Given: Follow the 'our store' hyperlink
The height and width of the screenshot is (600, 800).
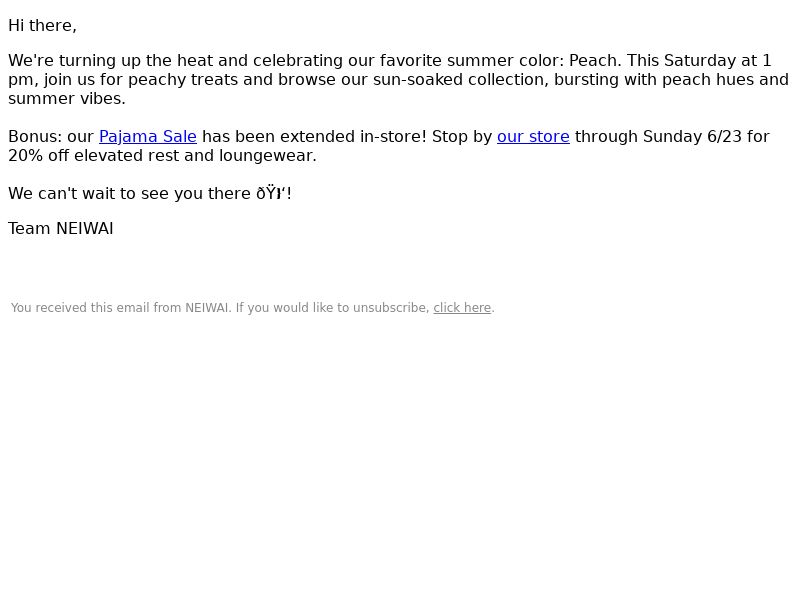Looking at the screenshot, I should pyautogui.click(x=533, y=137).
